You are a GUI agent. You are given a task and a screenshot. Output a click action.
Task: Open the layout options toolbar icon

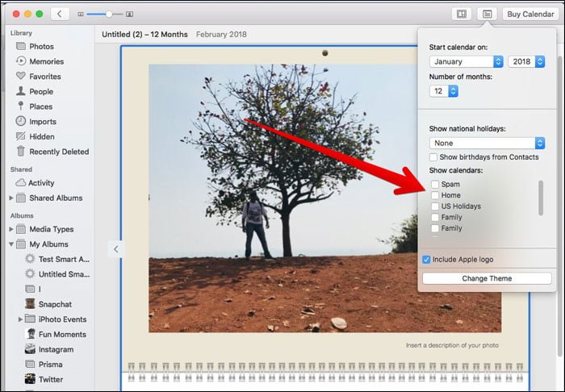pos(462,14)
